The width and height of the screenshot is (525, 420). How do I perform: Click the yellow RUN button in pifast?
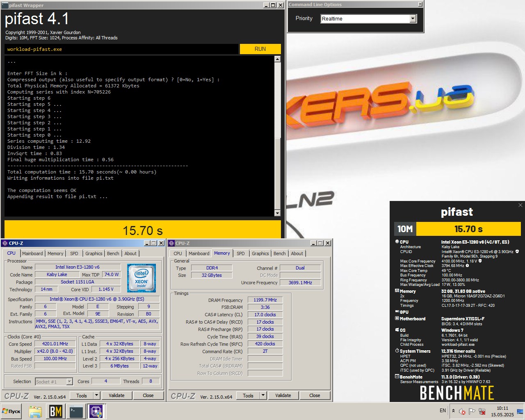(260, 49)
